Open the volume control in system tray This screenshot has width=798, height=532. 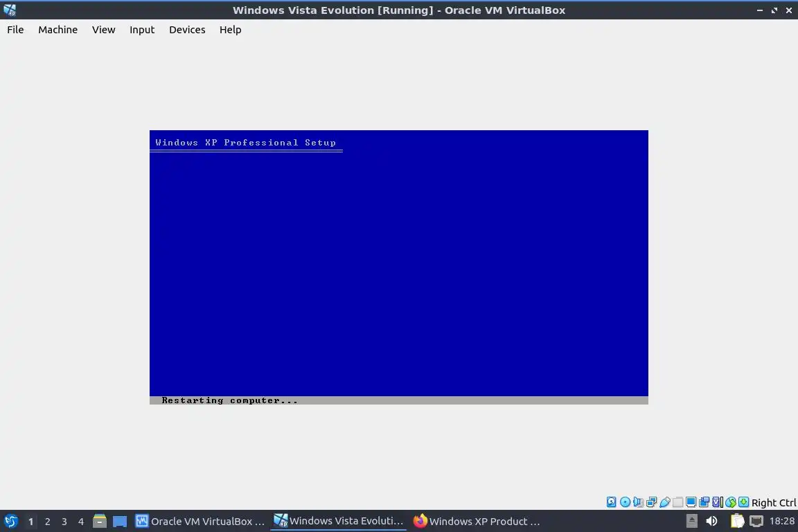pos(712,521)
